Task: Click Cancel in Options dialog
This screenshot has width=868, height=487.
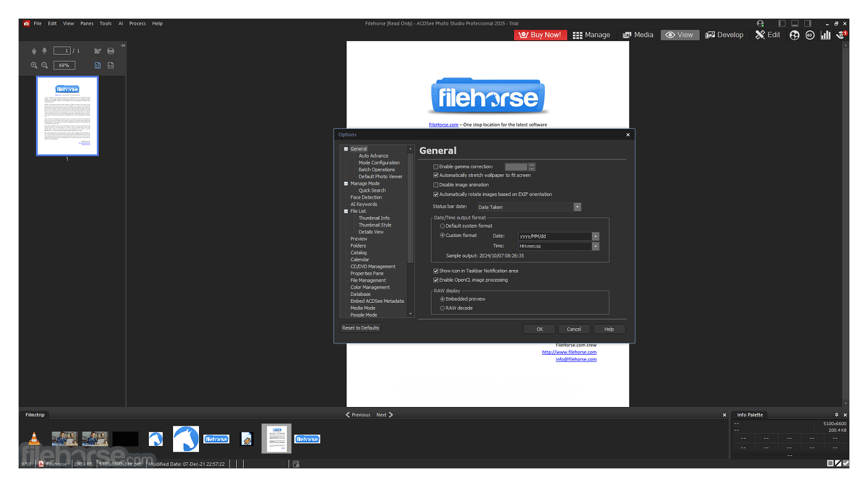Action: click(x=574, y=329)
